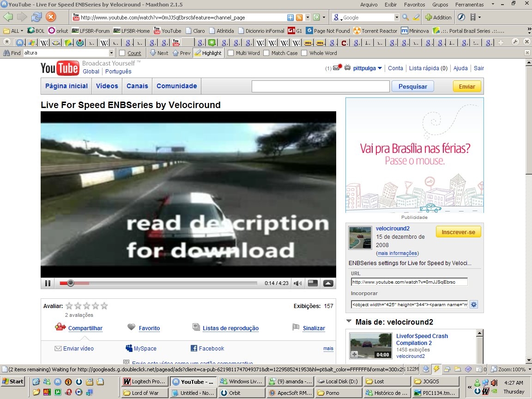
Task: Click the magnifier search icon by the Google box
Action: (x=405, y=17)
